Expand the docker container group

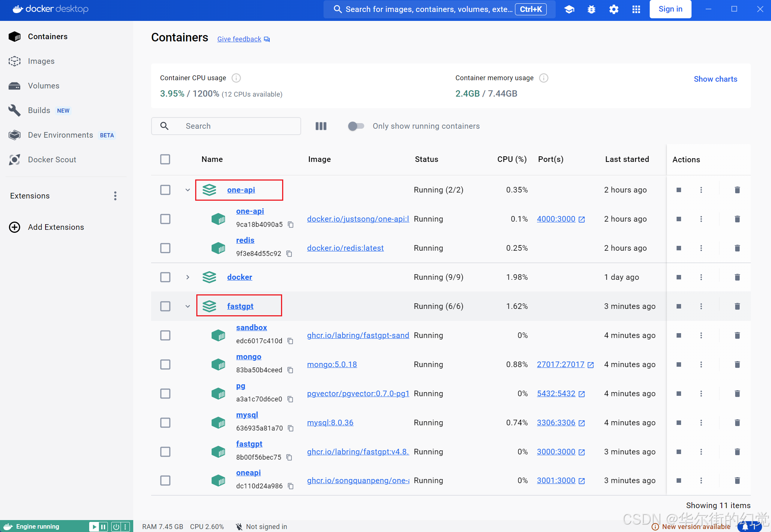187,276
